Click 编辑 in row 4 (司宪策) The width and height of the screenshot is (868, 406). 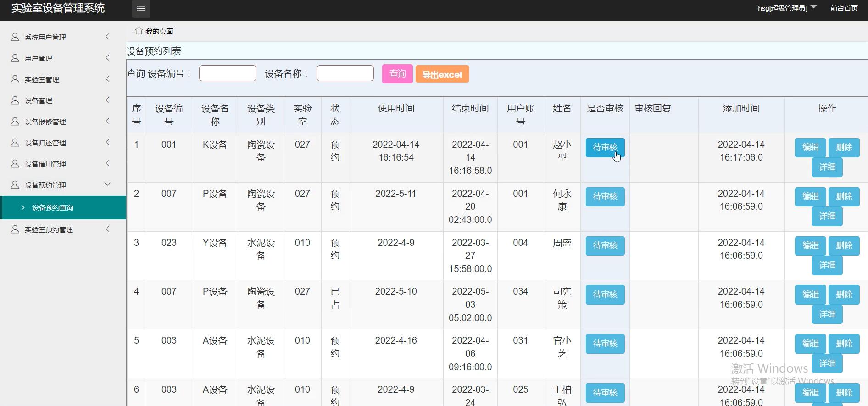tap(811, 295)
